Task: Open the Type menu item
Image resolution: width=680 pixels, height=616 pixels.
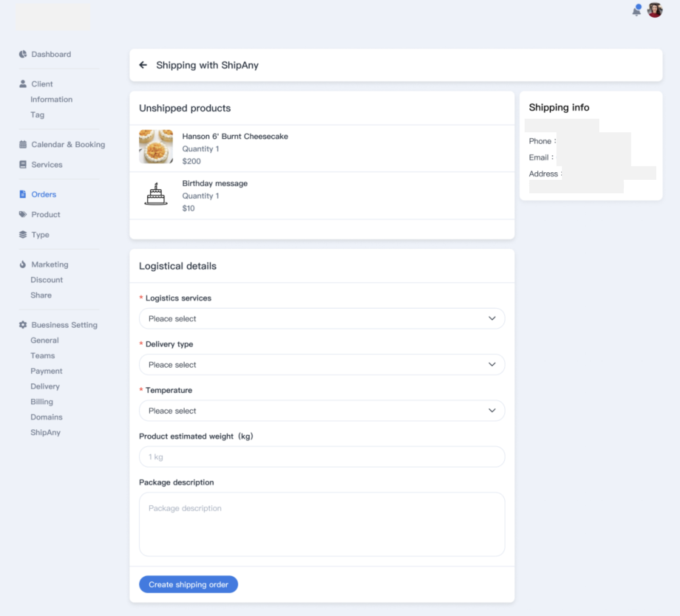Action: click(40, 235)
